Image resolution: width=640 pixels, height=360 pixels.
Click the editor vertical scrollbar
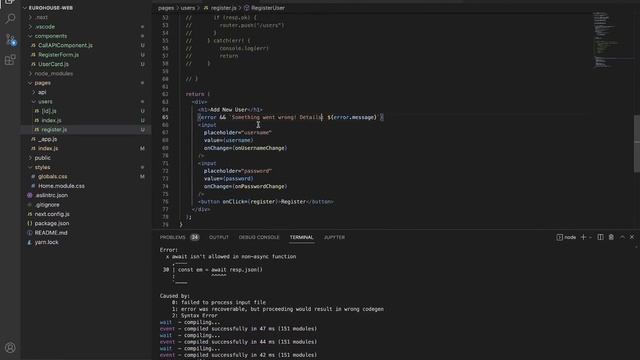tap(637, 143)
